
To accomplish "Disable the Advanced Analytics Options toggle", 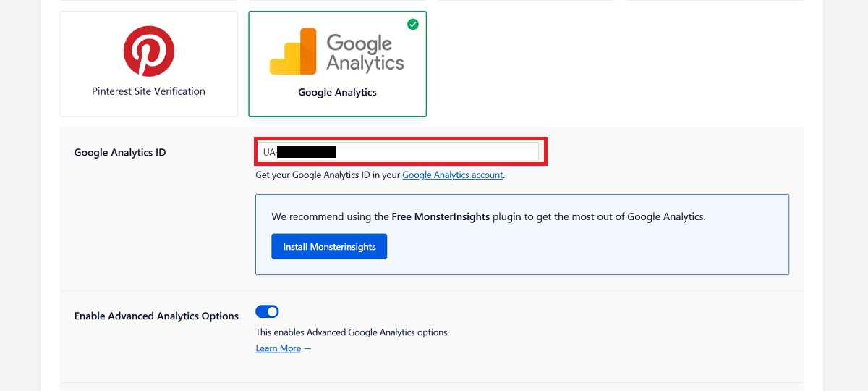I will pos(267,312).
